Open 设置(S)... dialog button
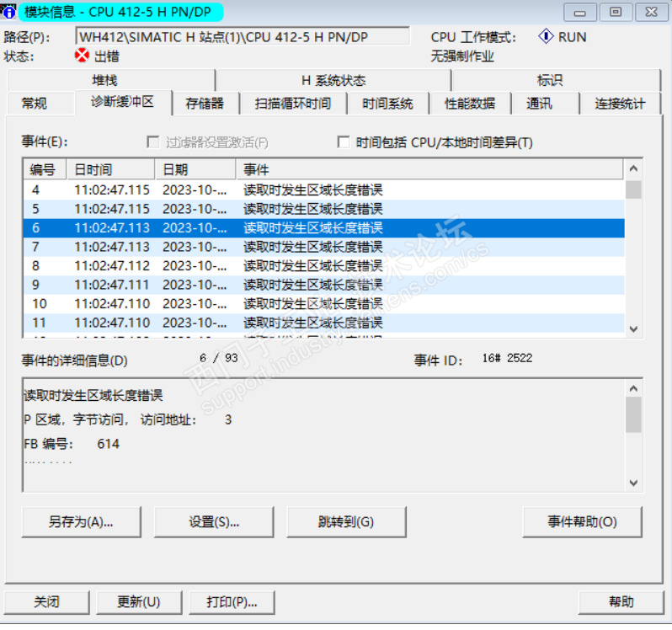The height and width of the screenshot is (630, 672). (x=214, y=522)
